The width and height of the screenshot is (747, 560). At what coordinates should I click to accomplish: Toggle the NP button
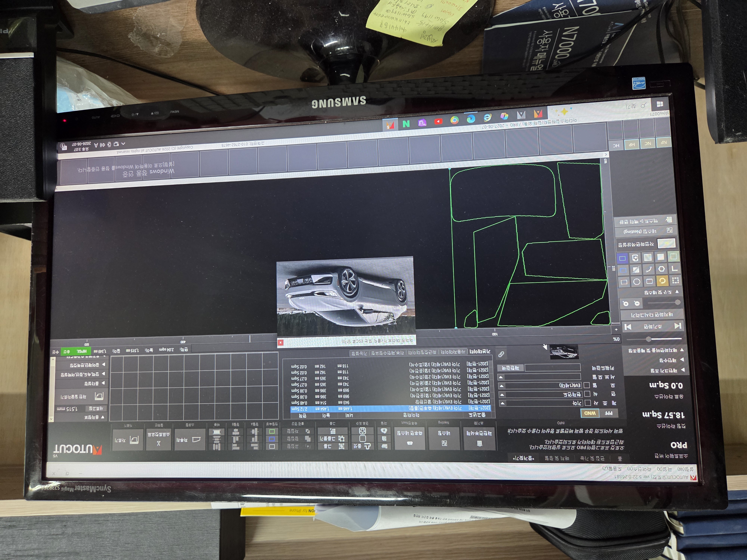point(664,143)
